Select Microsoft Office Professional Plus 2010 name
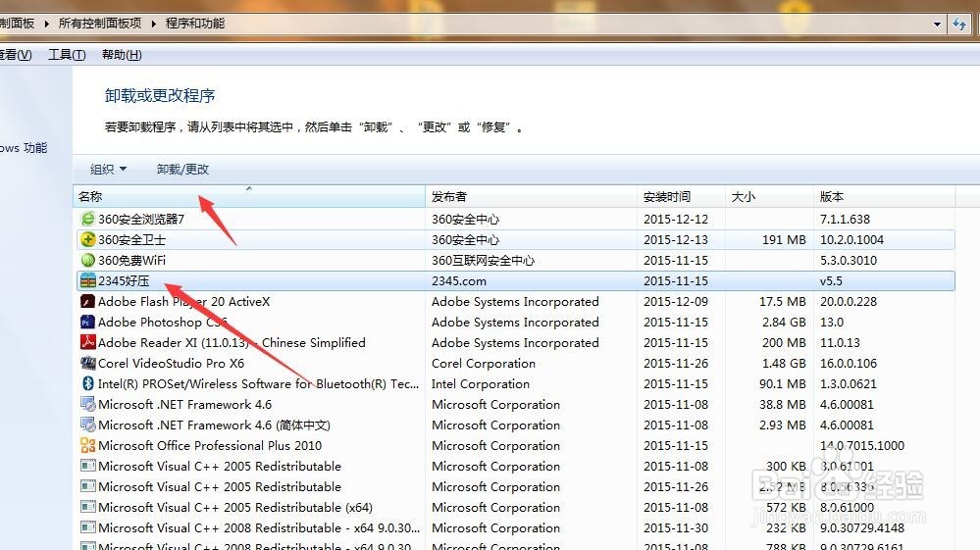 (210, 446)
